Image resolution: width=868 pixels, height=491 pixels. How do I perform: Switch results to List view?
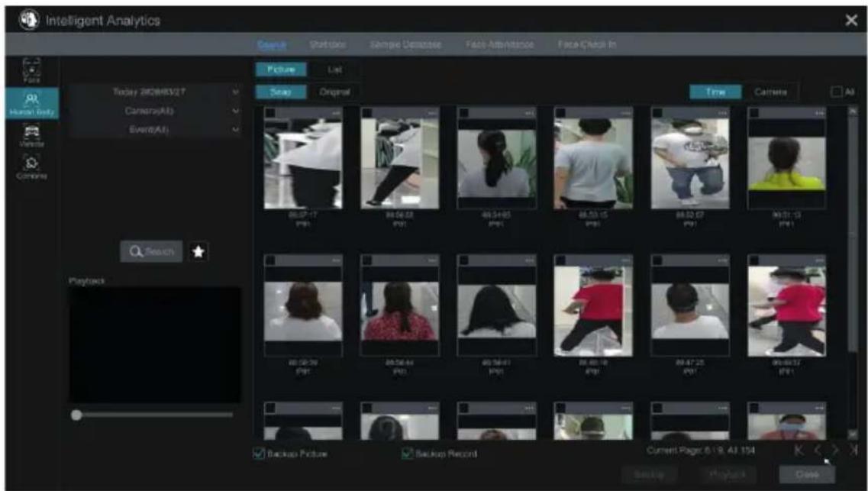tap(334, 69)
